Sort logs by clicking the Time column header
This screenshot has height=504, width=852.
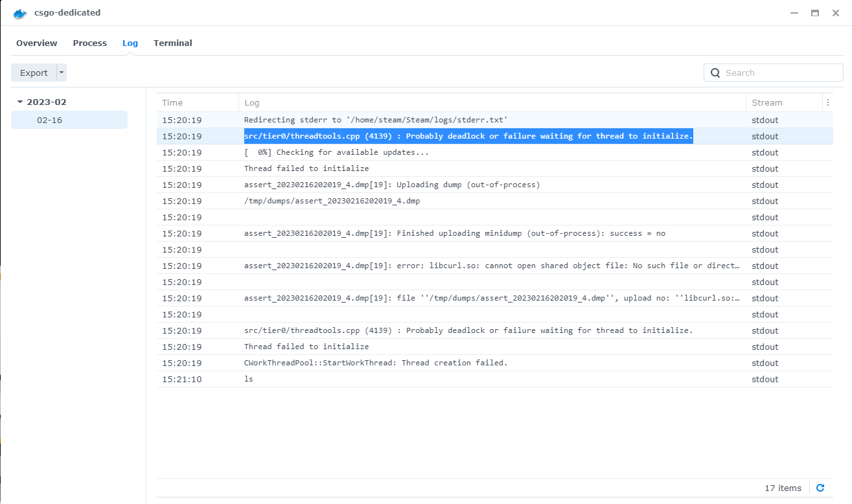click(172, 102)
